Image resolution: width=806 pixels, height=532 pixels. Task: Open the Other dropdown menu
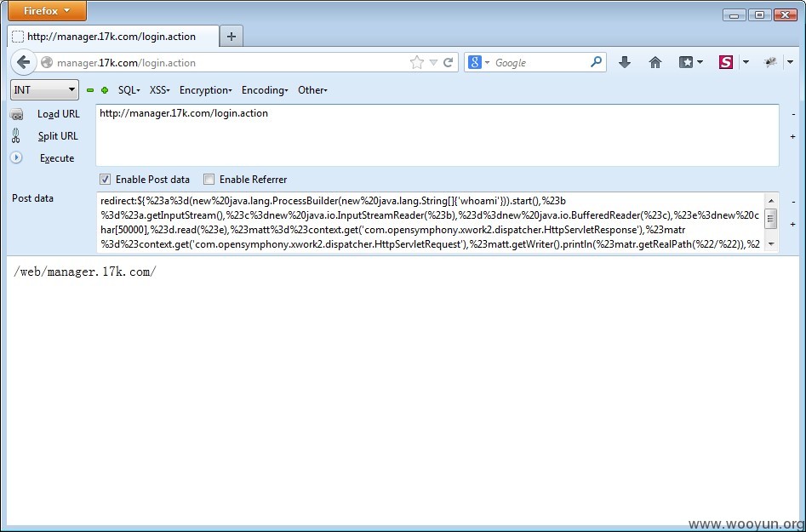tap(312, 90)
